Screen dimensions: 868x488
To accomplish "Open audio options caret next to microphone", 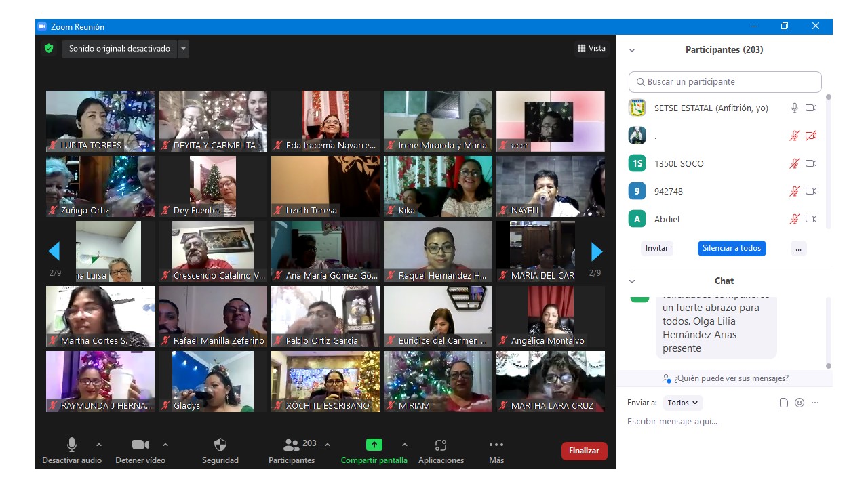I will (x=99, y=445).
